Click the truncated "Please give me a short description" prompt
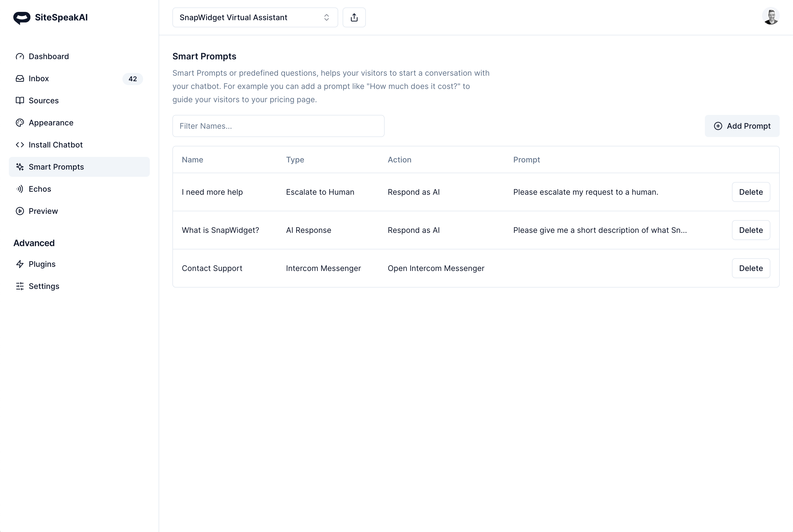This screenshot has width=793, height=532. [600, 230]
